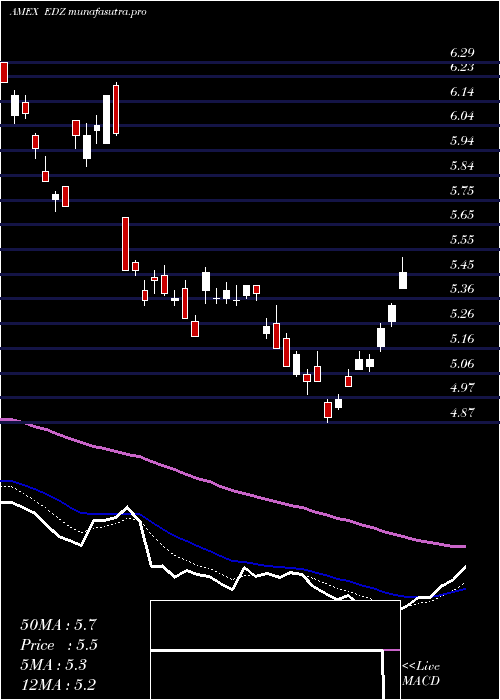Screen dimensions: 500x700
Task: Click the 5.16 price axis label
Action: 462,339
